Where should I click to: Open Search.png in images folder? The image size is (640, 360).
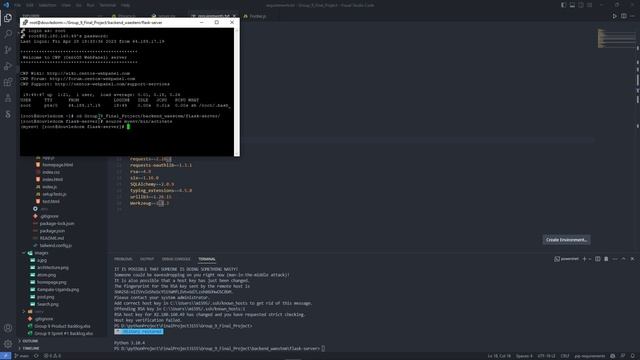(47, 304)
